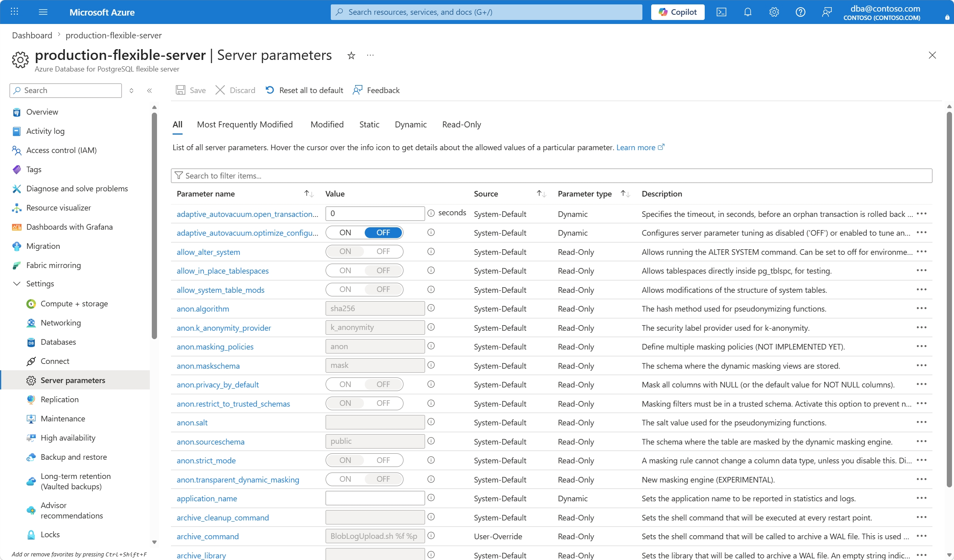Click the Save toolbar button
954x560 pixels.
(191, 90)
